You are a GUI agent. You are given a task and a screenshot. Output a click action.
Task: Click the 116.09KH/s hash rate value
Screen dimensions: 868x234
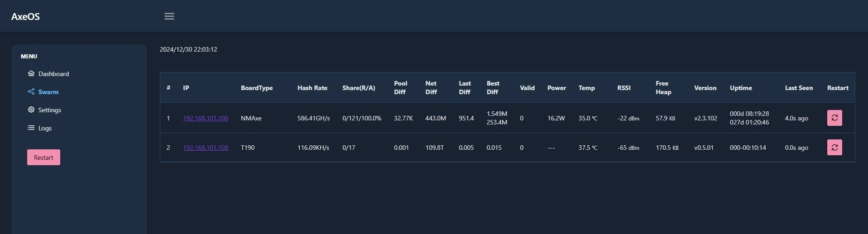pyautogui.click(x=313, y=148)
